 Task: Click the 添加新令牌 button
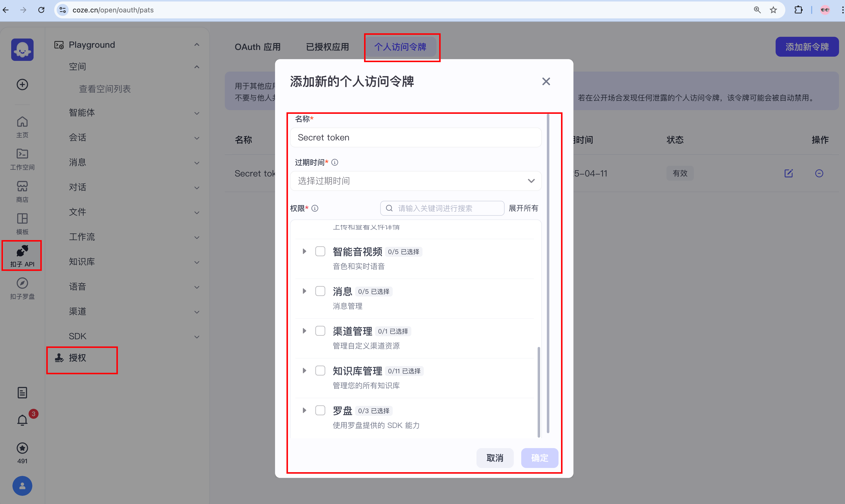(x=807, y=46)
